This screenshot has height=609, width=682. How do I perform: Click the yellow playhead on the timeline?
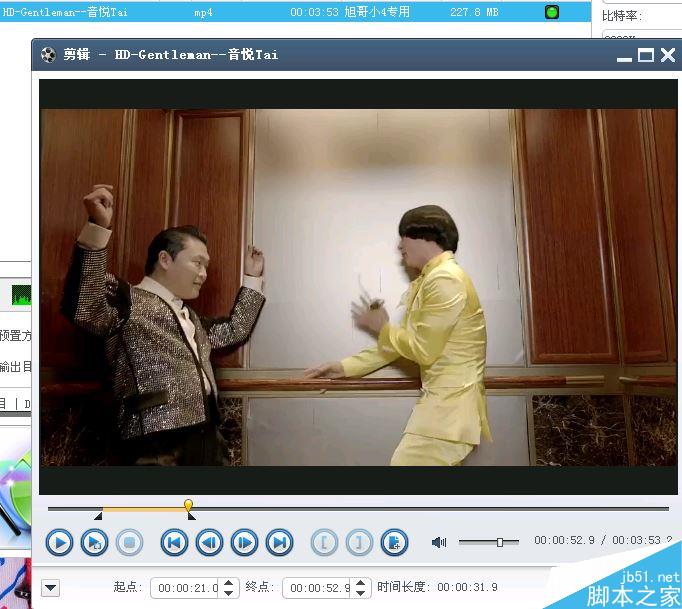[188, 505]
